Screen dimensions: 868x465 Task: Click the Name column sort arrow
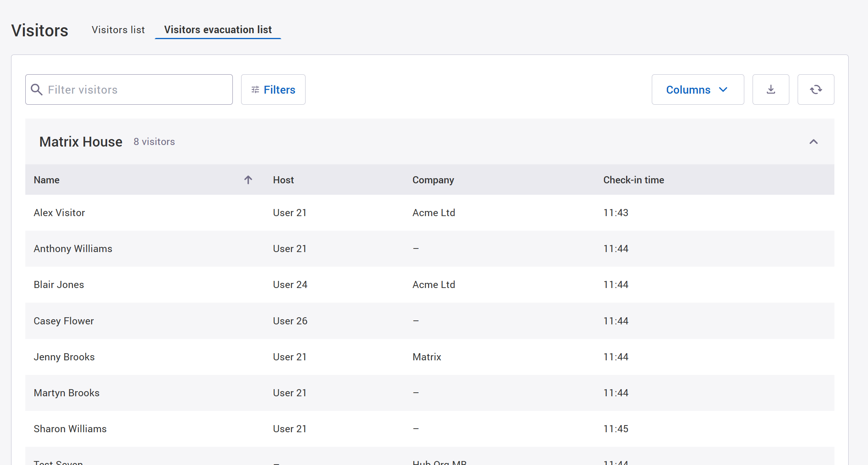click(x=248, y=180)
